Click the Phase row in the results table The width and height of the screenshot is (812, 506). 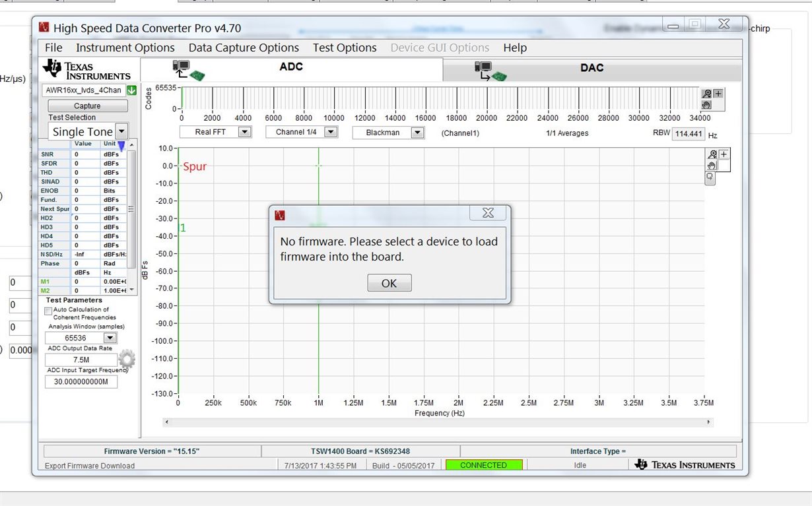pyautogui.click(x=83, y=263)
